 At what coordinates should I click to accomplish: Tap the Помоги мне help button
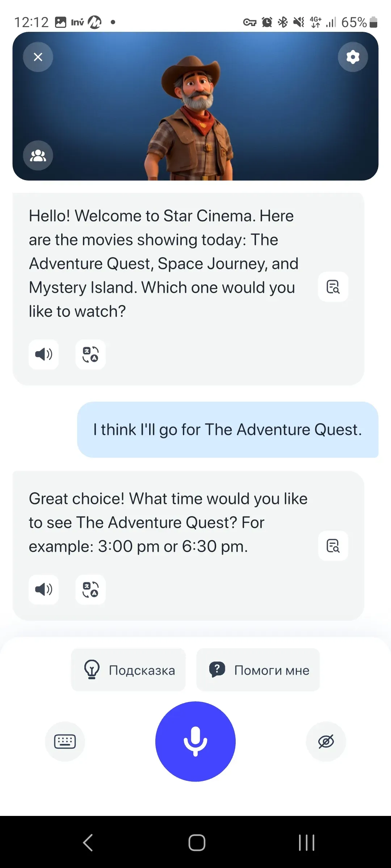tap(258, 670)
